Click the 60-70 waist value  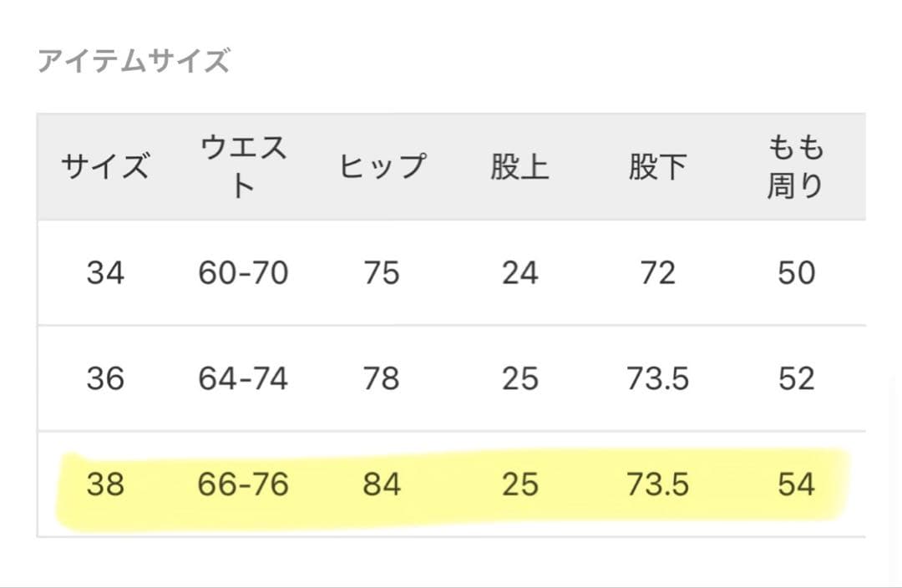pos(243,273)
